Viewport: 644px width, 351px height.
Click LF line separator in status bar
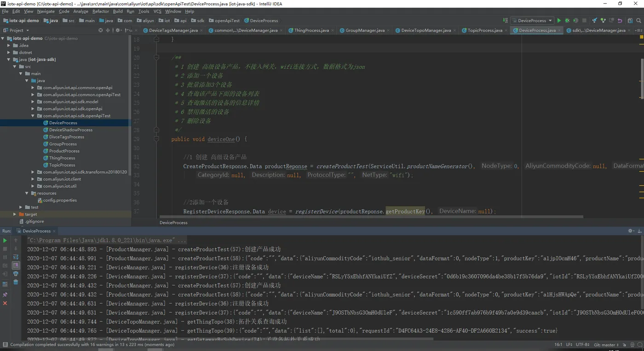click(569, 345)
